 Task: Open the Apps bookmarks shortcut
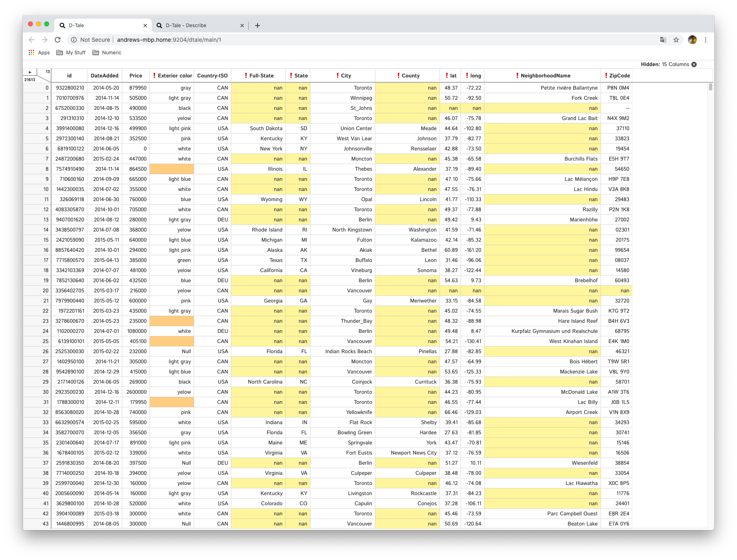click(x=39, y=53)
